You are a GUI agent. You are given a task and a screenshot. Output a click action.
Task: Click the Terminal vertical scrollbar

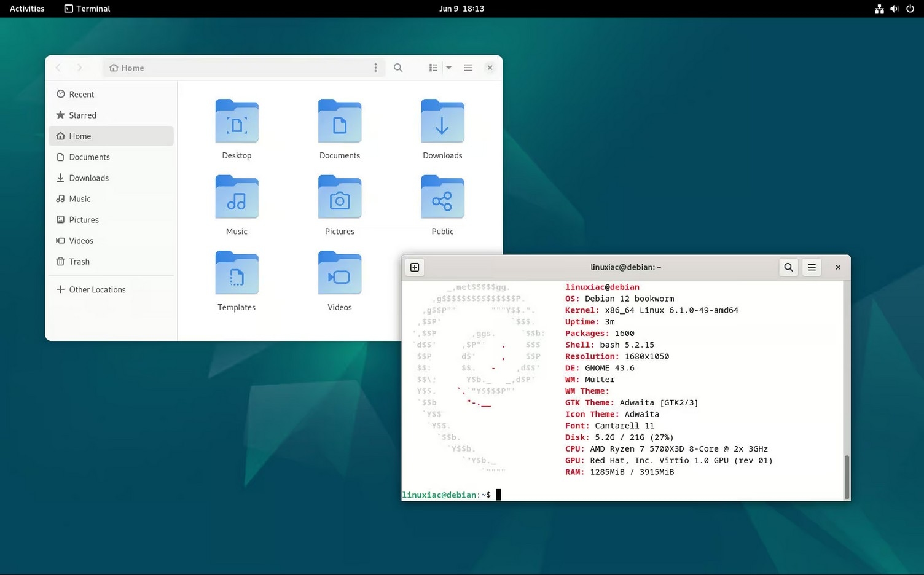847,477
